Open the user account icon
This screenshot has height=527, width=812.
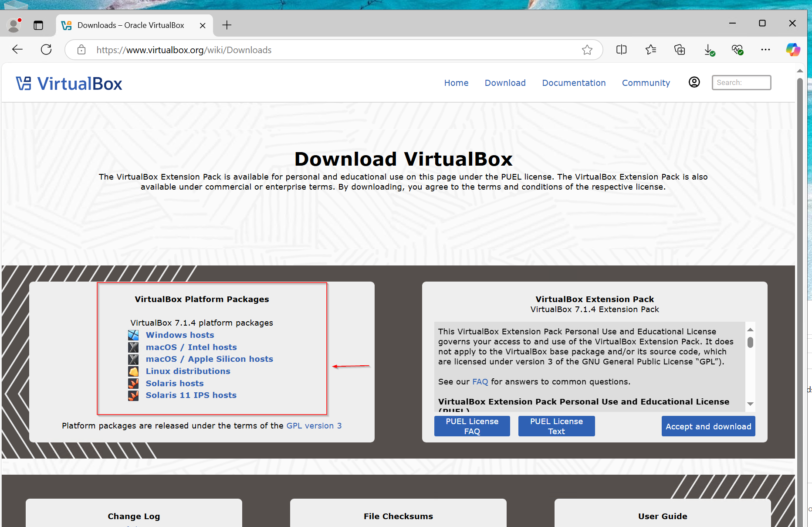pos(694,82)
